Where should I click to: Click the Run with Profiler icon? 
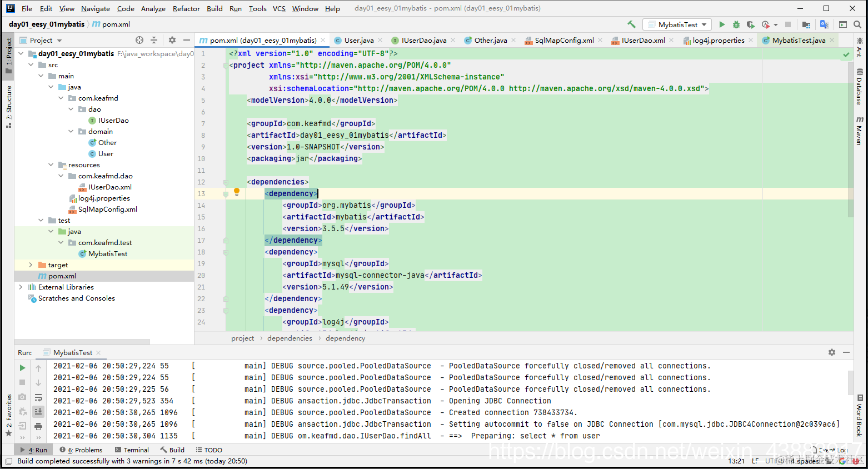pyautogui.click(x=766, y=24)
